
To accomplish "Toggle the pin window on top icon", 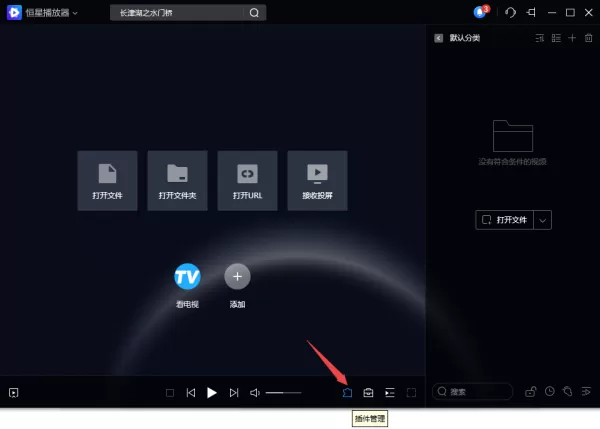I will tap(531, 13).
